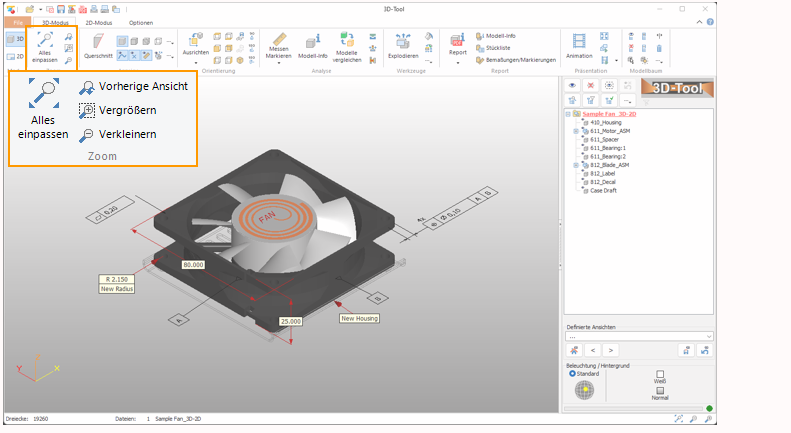This screenshot has height=433, width=791.
Task: Click the lighting slider at the panel bottom
Action: [633, 408]
